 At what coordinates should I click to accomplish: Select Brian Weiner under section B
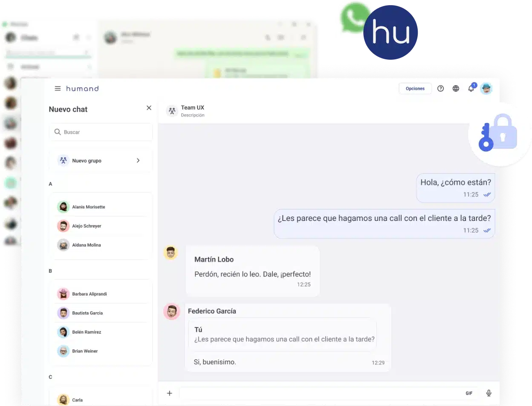point(85,351)
